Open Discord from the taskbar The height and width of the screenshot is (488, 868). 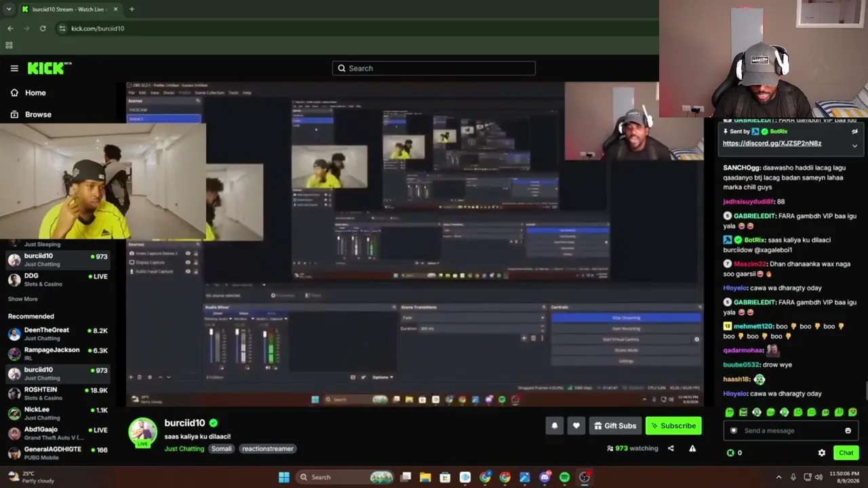pyautogui.click(x=545, y=477)
